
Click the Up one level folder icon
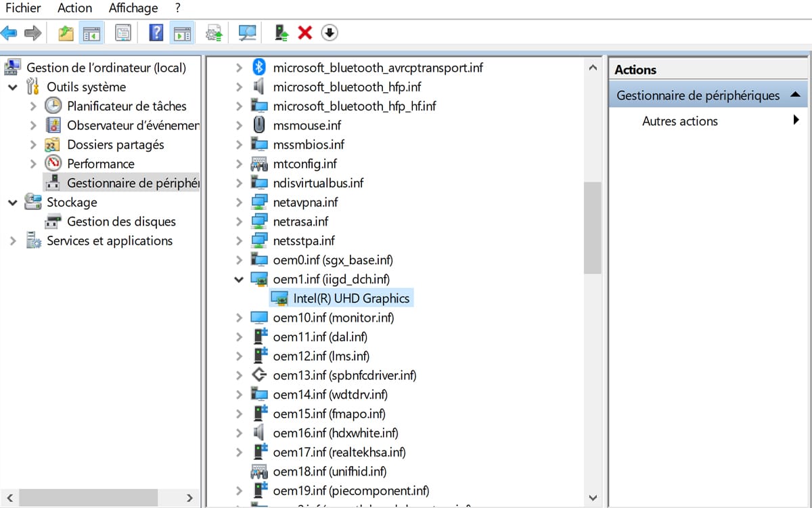pos(66,32)
